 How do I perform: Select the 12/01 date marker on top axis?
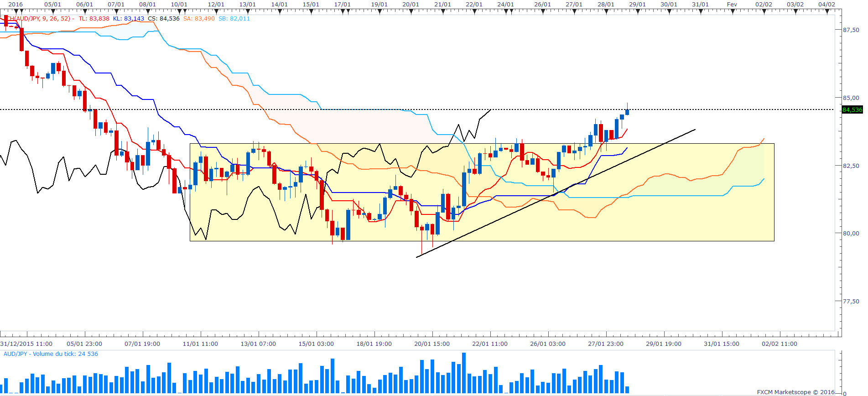(216, 5)
